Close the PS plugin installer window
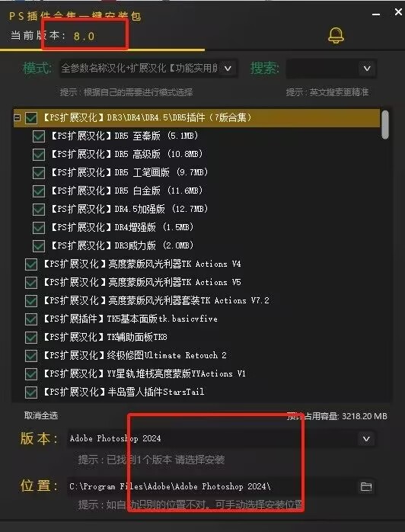The image size is (405, 532). 399,12
